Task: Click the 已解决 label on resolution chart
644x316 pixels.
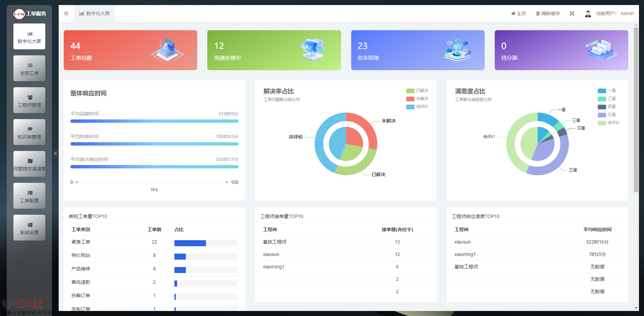Action: 379,174
